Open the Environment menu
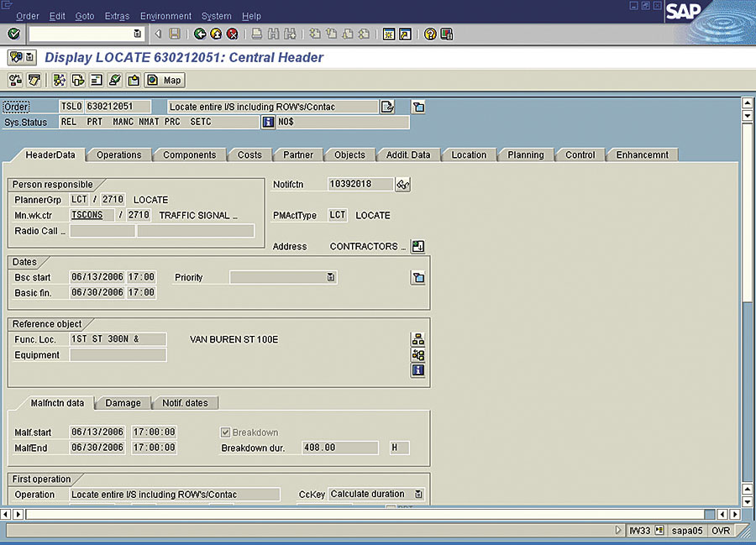Image resolution: width=756 pixels, height=545 pixels. 165,16
